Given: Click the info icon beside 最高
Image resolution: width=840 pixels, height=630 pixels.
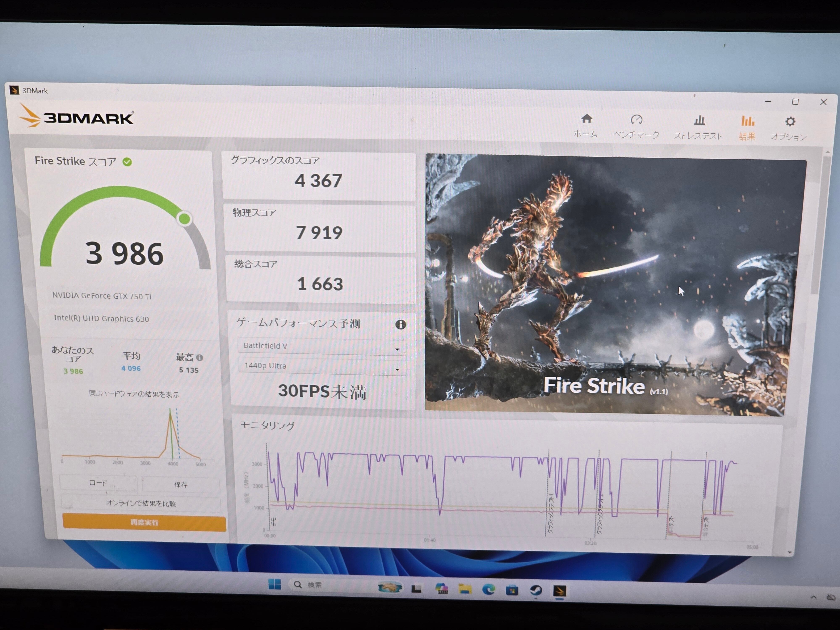Looking at the screenshot, I should point(200,358).
